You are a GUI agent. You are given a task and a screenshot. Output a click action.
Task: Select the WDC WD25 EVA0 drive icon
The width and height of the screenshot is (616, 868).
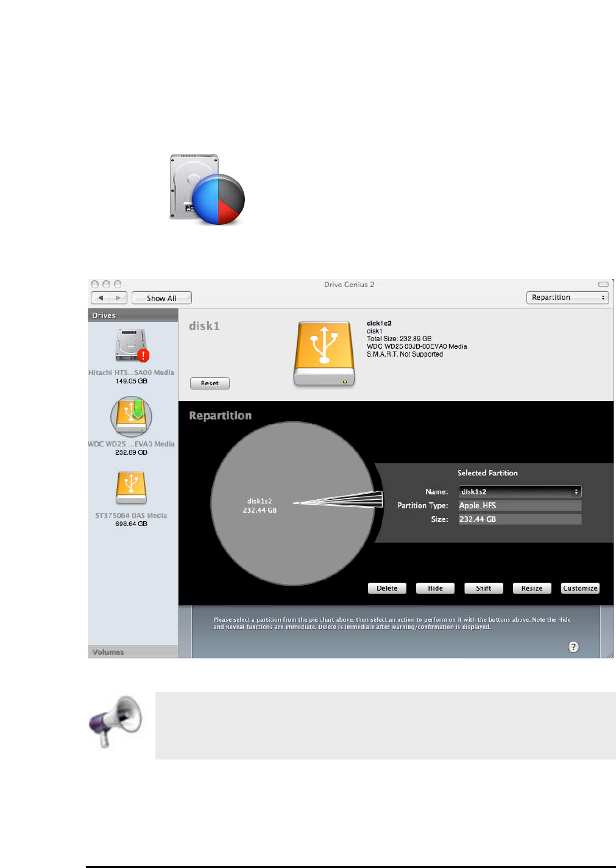coord(131,416)
